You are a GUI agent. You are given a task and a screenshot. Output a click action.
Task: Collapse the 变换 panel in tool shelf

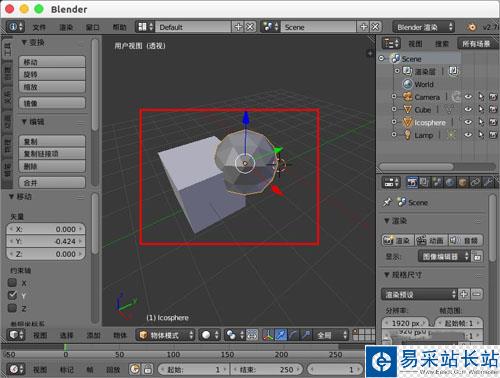point(24,42)
